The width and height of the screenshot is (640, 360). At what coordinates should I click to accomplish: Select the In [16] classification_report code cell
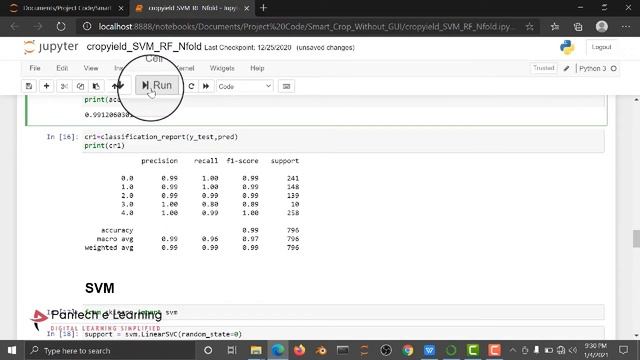(343, 141)
